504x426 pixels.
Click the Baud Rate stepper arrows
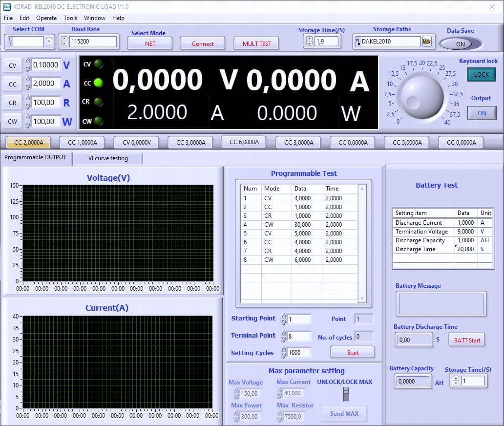click(x=64, y=41)
